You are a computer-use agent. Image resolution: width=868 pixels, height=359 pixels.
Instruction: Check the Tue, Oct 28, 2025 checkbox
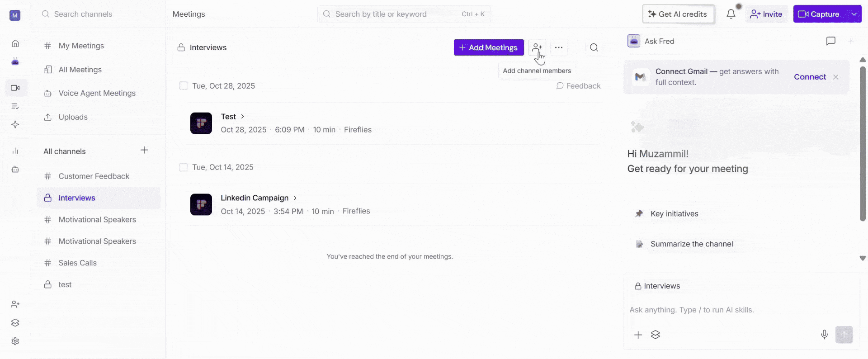pos(183,86)
